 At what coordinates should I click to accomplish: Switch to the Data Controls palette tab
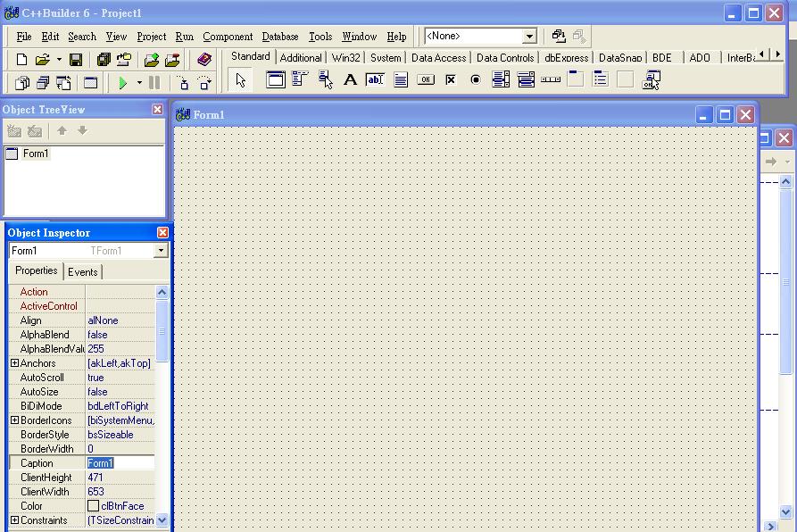pos(505,58)
